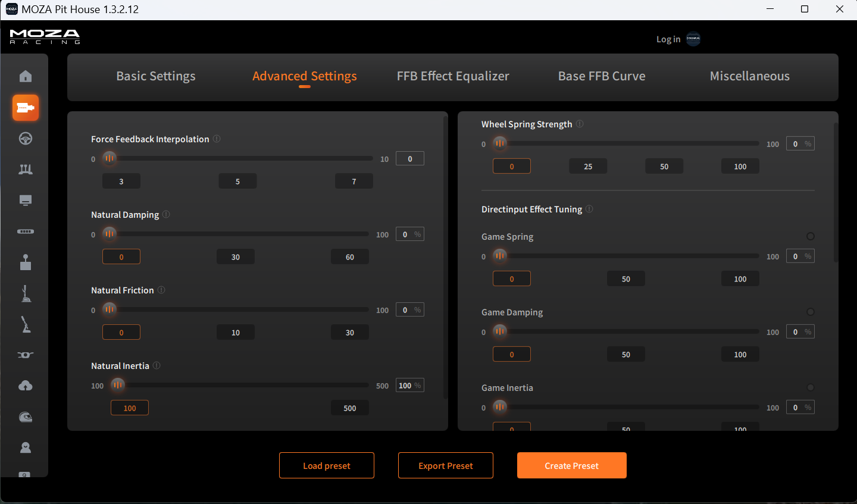Select the wheelbase motor icon in sidebar
Image resolution: width=857 pixels, height=504 pixels.
[26, 108]
